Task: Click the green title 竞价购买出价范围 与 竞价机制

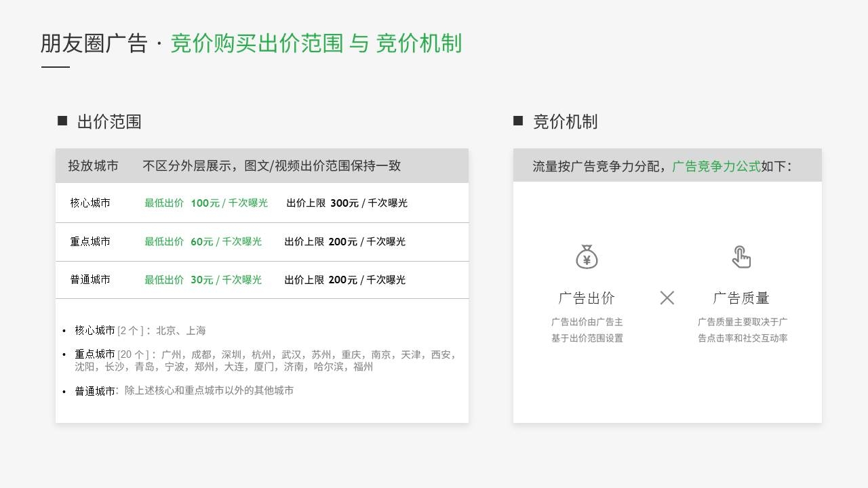Action: pyautogui.click(x=316, y=43)
